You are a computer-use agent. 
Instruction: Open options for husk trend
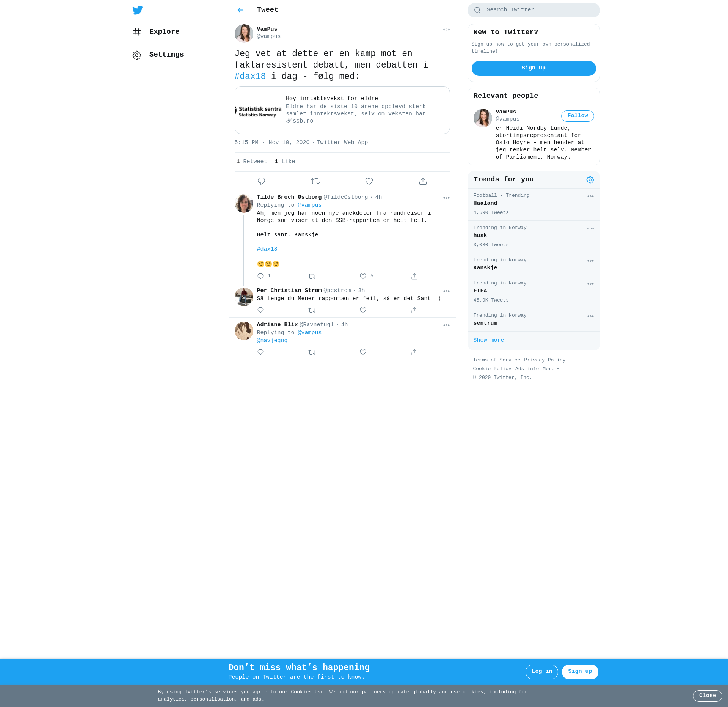pos(590,229)
